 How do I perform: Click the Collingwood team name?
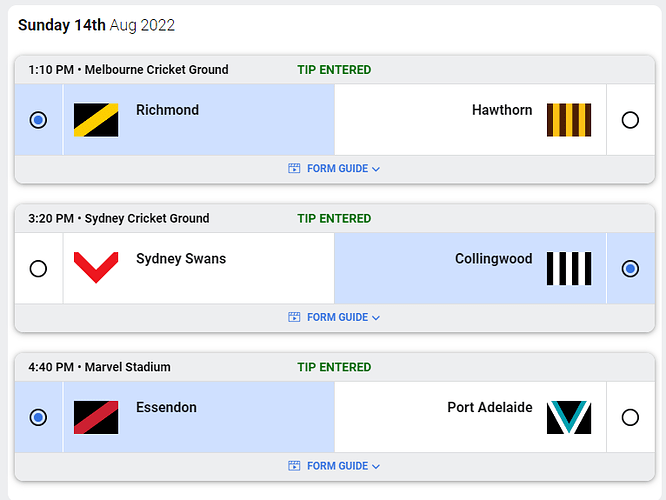(x=494, y=259)
